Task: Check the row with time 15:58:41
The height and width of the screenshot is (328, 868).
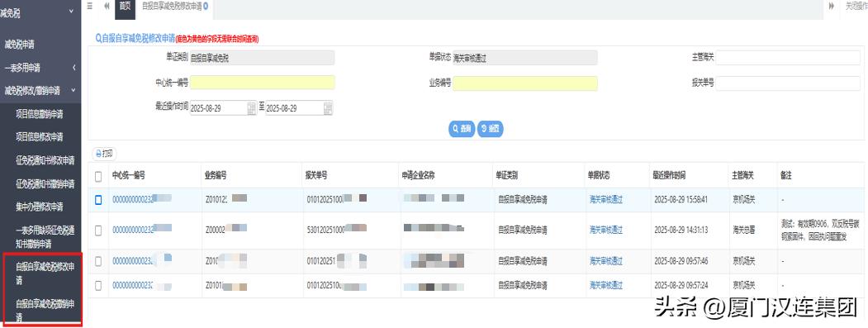Action: (98, 200)
